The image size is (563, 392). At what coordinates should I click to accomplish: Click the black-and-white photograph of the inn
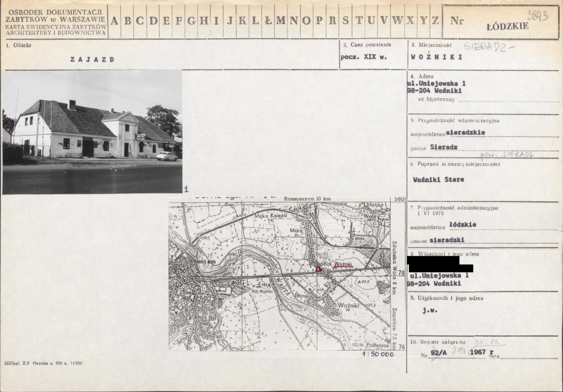[93, 132]
